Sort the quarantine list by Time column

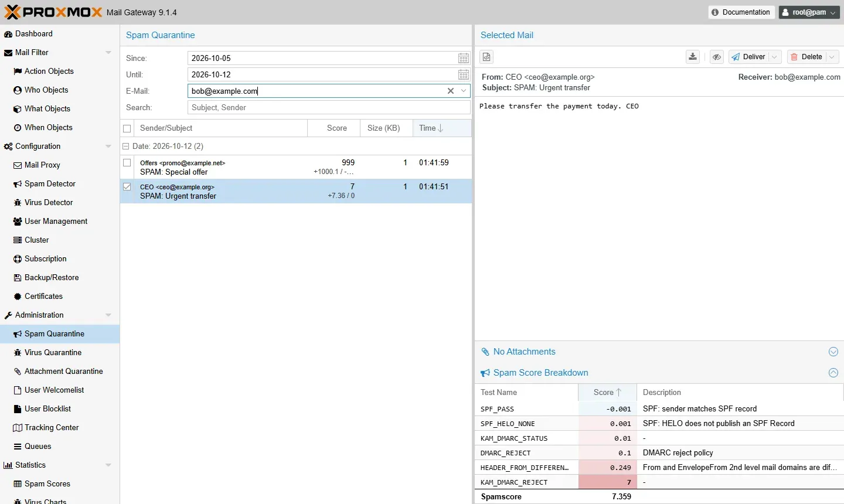442,128
